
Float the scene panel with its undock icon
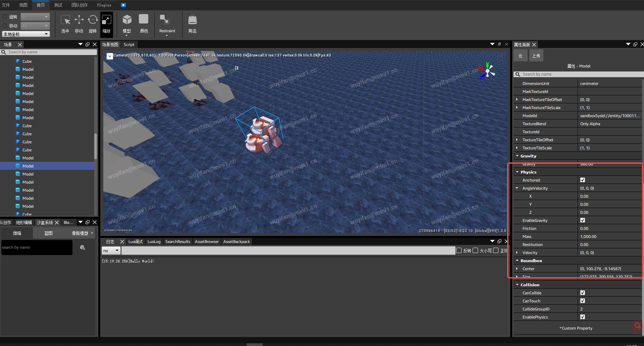pyautogui.click(x=88, y=44)
